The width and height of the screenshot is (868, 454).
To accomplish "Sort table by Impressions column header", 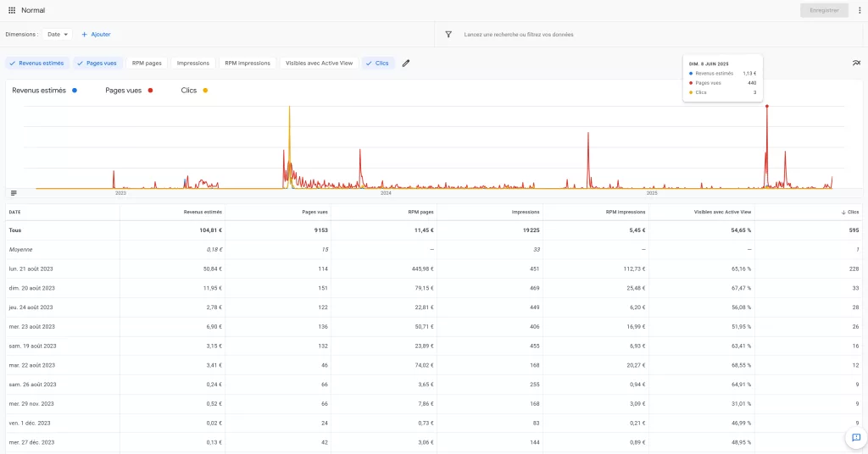I will click(526, 212).
